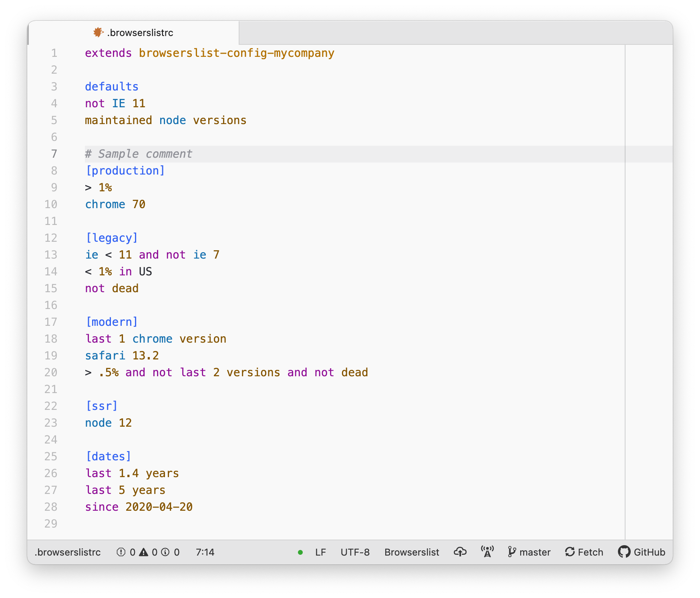Click the [production] section header
Viewport: 700px width, 598px height.
[x=125, y=171]
